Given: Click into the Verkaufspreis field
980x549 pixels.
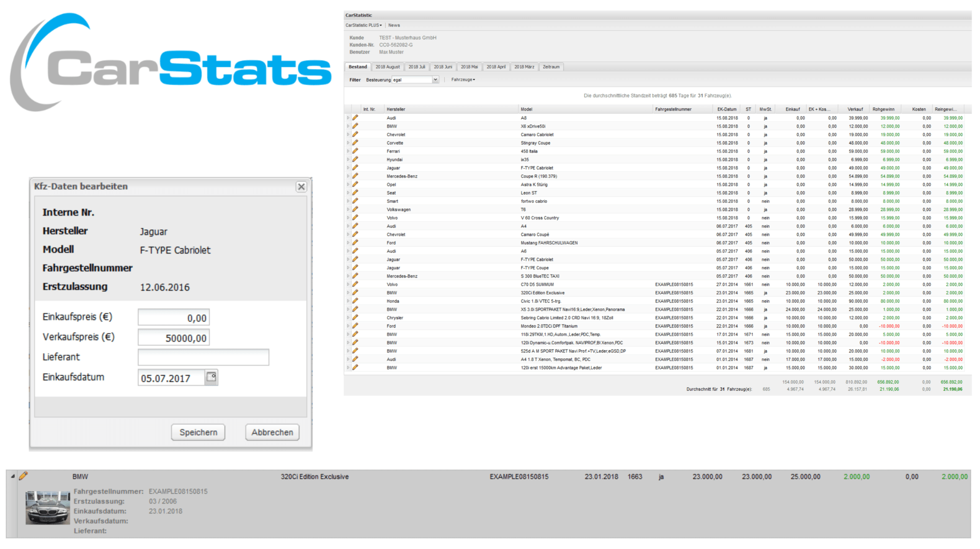Looking at the screenshot, I should [174, 338].
